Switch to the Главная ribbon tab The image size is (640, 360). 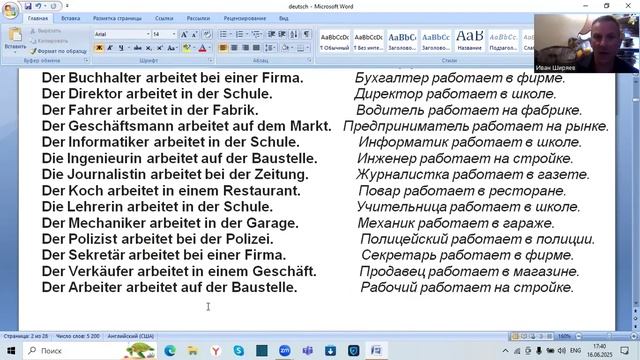tap(38, 18)
